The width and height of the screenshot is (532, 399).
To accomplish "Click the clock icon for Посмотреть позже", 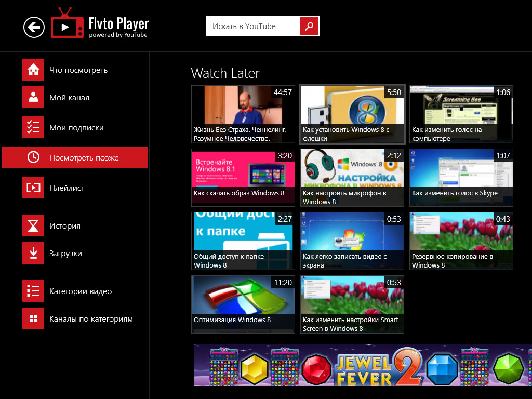I will (x=33, y=157).
